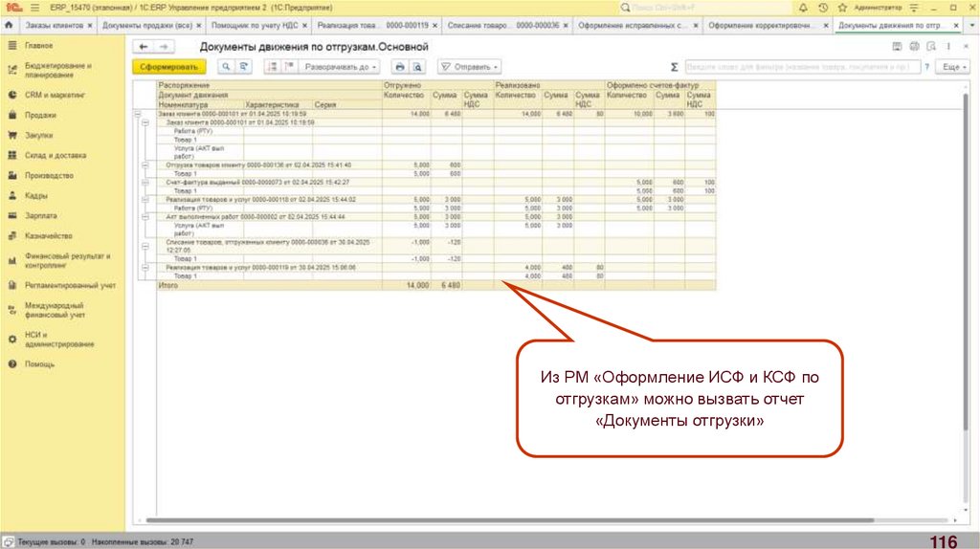This screenshot has width=980, height=549.
Task: Open service settings lines icon near Администратор
Action: click(x=914, y=8)
